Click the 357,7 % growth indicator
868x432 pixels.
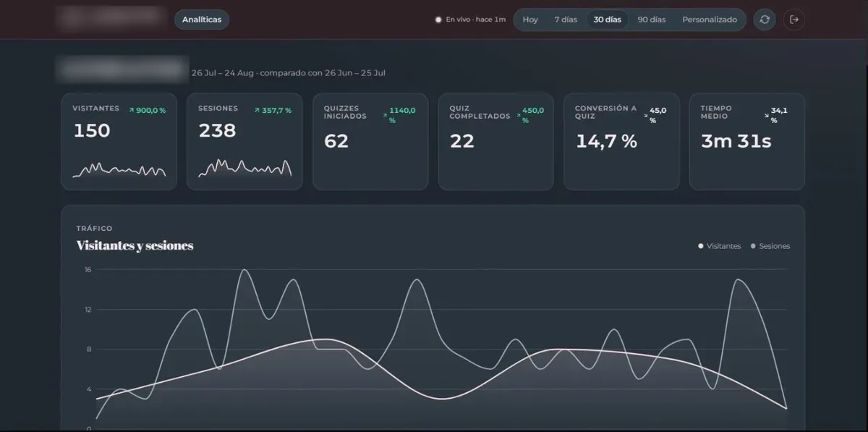pos(273,111)
